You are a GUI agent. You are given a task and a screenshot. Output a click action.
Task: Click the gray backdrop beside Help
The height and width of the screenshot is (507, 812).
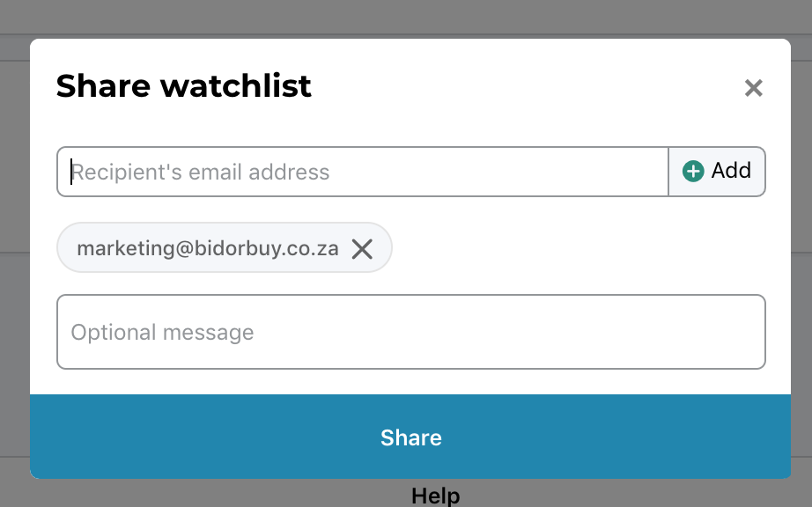[622, 494]
